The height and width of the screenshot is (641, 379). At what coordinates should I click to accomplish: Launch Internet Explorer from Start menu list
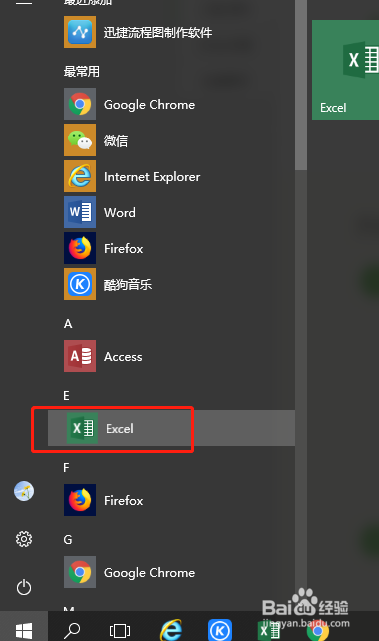click(171, 176)
